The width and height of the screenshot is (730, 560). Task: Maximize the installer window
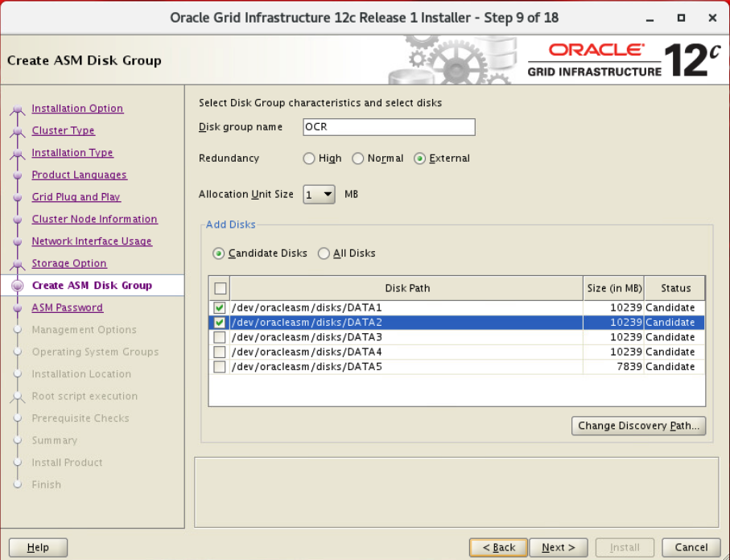click(x=681, y=17)
